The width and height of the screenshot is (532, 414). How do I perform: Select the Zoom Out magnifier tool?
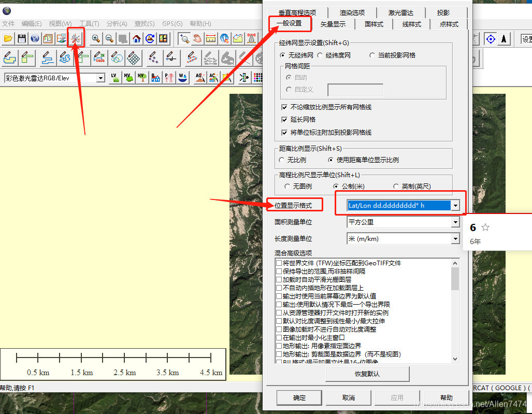click(109, 38)
